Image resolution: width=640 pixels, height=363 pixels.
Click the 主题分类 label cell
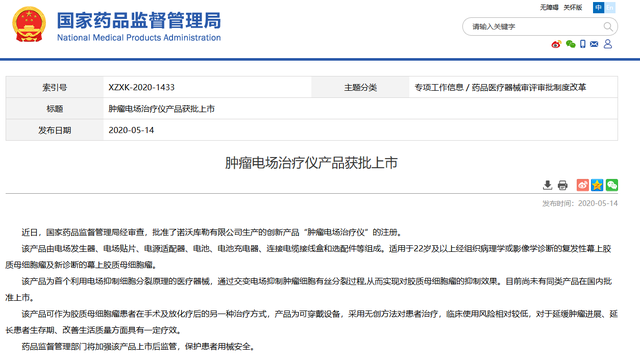[x=360, y=87]
